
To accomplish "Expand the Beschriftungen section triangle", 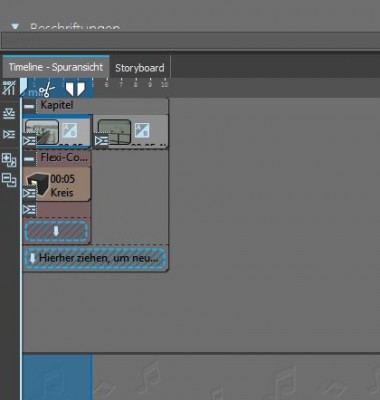I will coord(15,27).
